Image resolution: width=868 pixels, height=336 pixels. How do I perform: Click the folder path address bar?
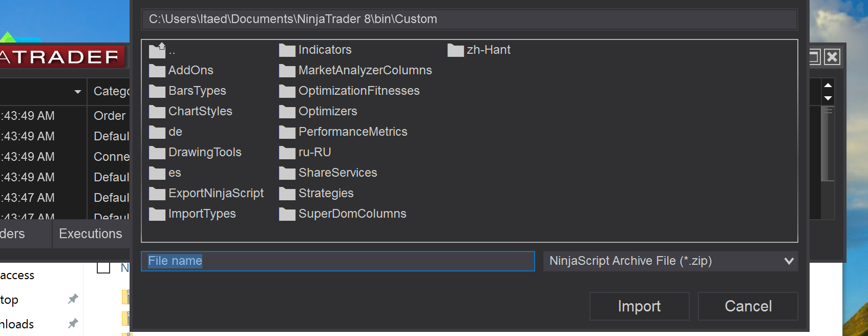469,19
